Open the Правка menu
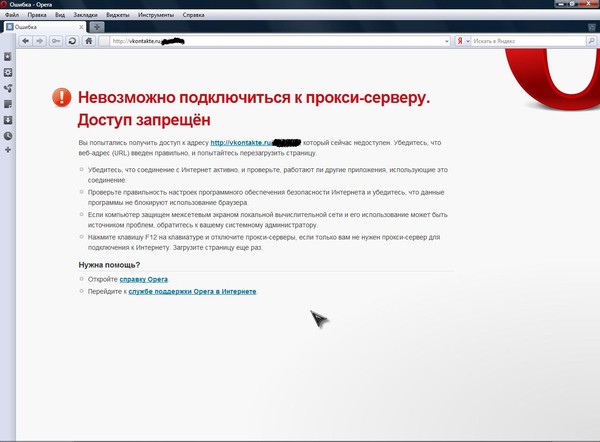This screenshot has width=600, height=442. tap(37, 15)
